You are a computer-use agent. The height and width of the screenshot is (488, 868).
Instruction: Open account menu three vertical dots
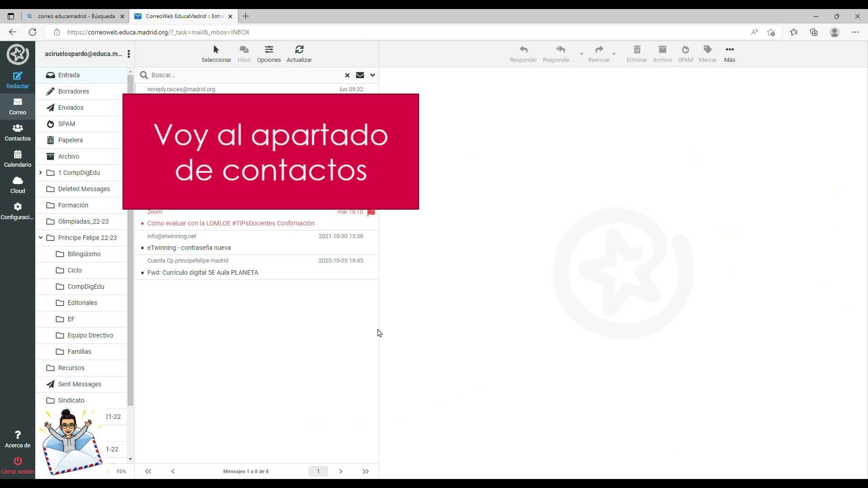(129, 54)
